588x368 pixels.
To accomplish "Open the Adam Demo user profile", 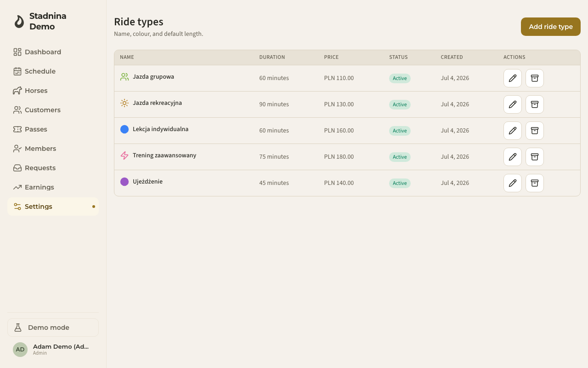I will tap(53, 350).
